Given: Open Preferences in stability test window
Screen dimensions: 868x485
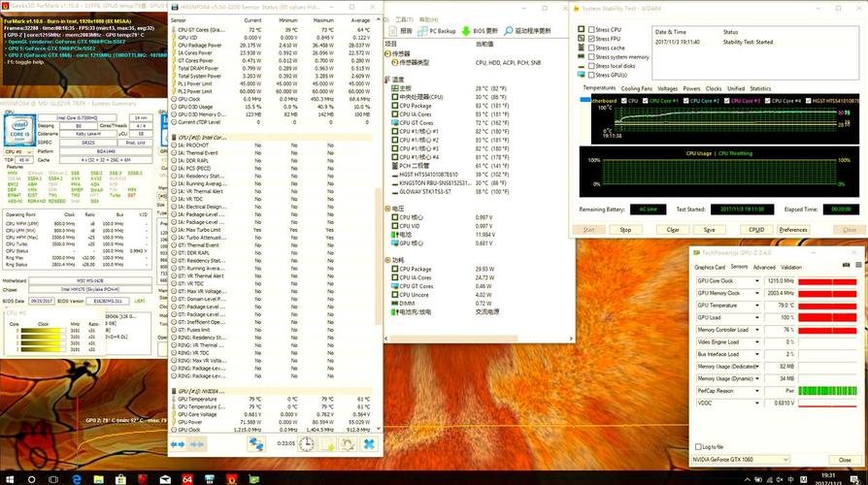Looking at the screenshot, I should click(x=793, y=230).
